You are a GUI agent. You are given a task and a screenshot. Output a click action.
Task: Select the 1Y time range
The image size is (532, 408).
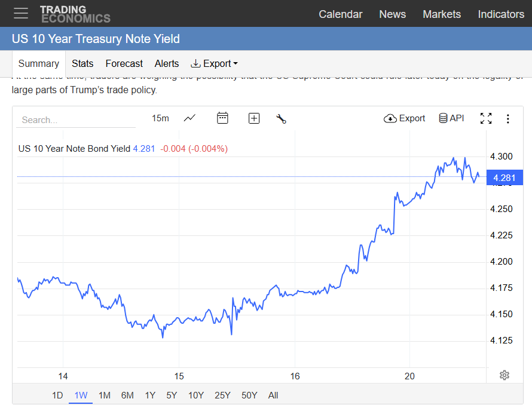[150, 395]
